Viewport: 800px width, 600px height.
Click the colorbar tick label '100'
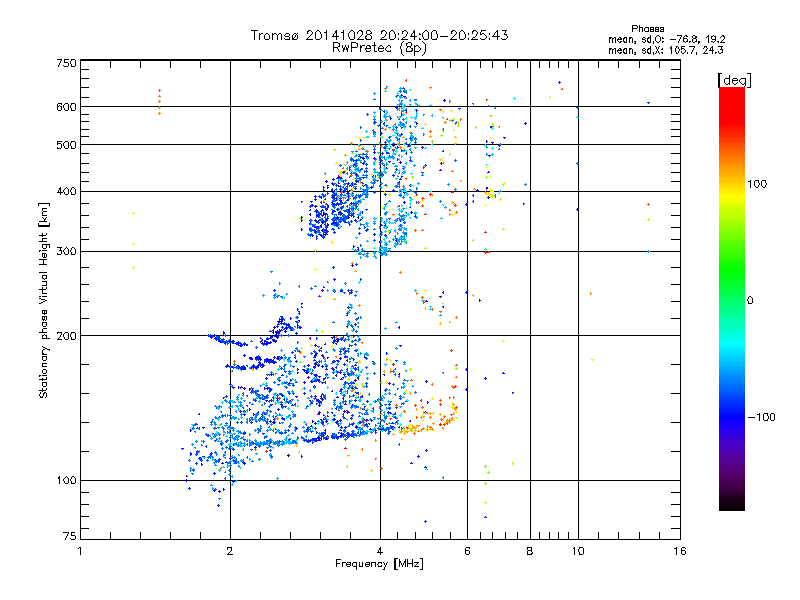[757, 184]
